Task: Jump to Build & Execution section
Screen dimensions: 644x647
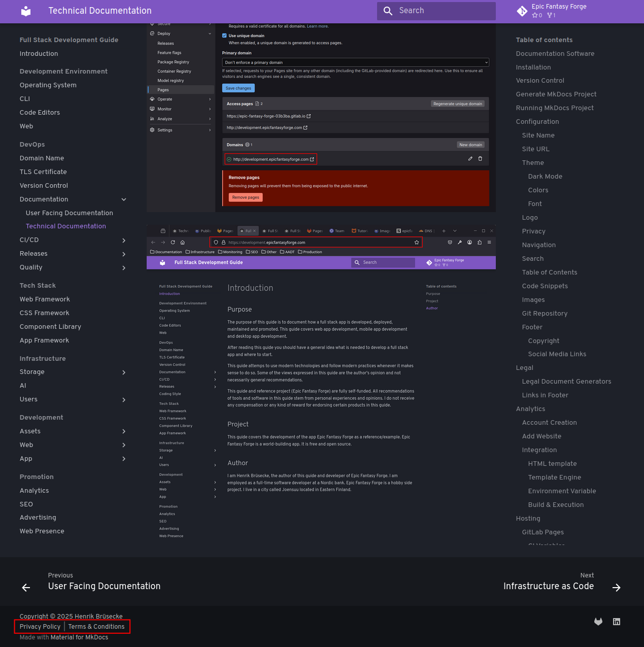Action: point(556,505)
